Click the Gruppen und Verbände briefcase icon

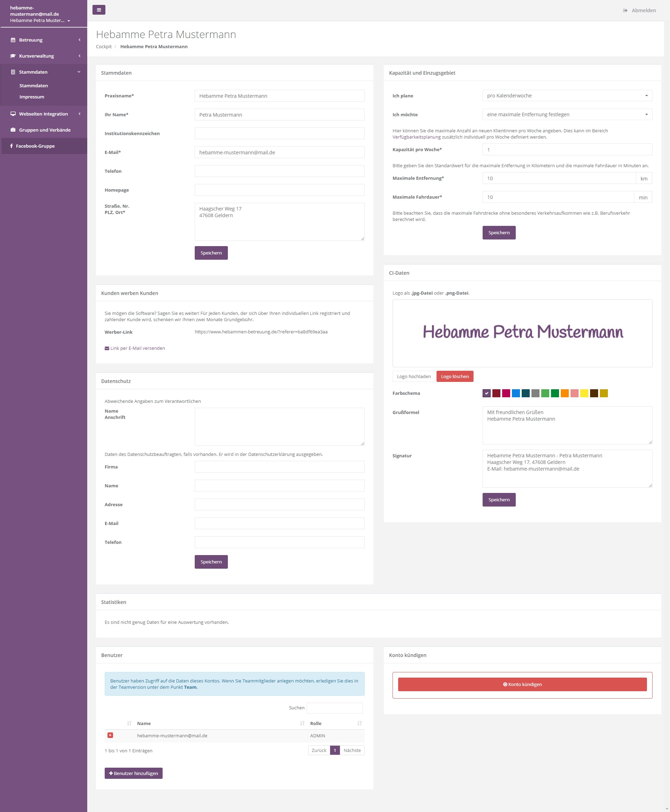click(13, 130)
